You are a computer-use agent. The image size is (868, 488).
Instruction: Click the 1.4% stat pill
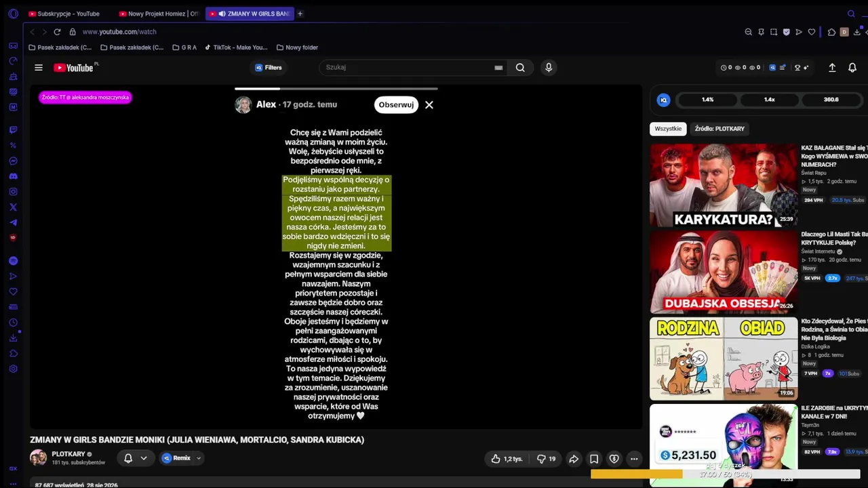(707, 100)
